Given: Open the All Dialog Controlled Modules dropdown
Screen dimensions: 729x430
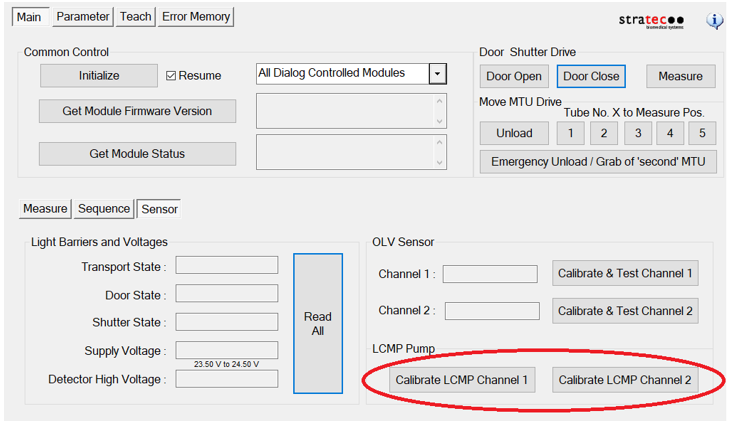Looking at the screenshot, I should coord(436,74).
